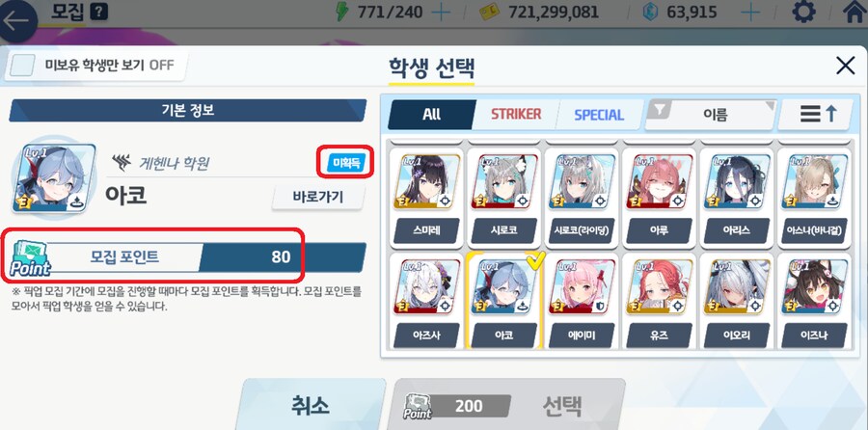
Task: Show the All students tab
Action: click(431, 115)
